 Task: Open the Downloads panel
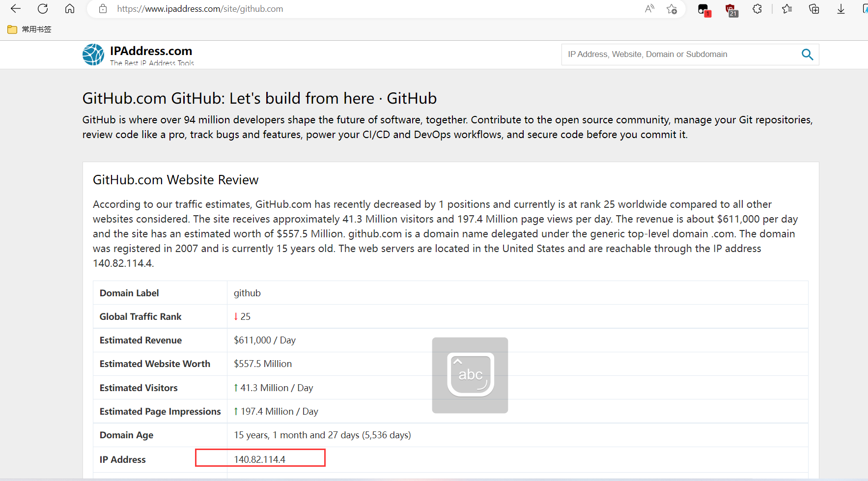841,9
